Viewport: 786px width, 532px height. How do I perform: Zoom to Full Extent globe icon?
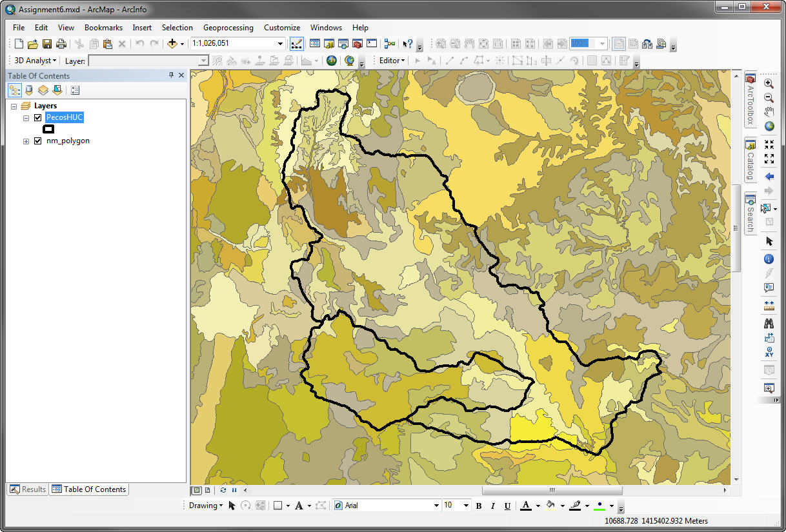[x=769, y=126]
